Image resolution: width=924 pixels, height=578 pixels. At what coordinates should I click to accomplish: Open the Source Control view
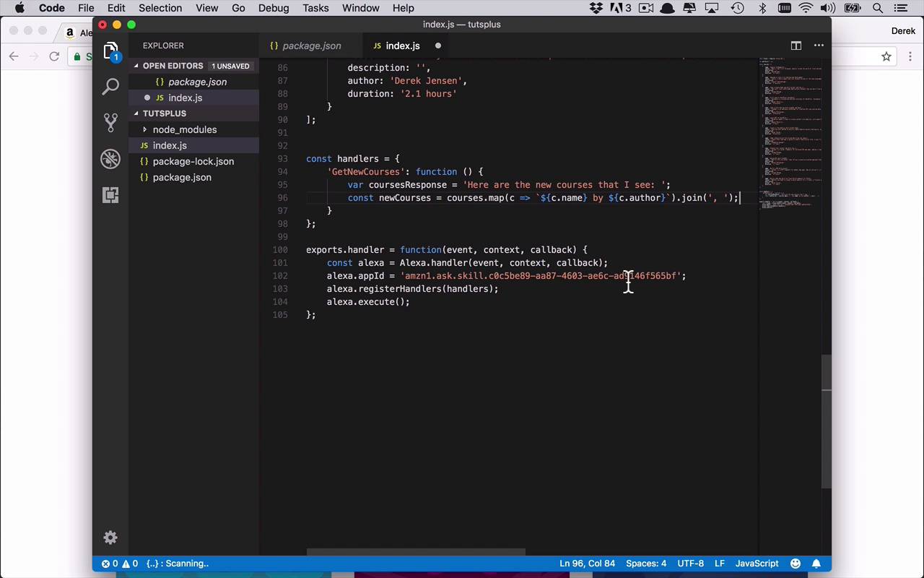(x=110, y=123)
